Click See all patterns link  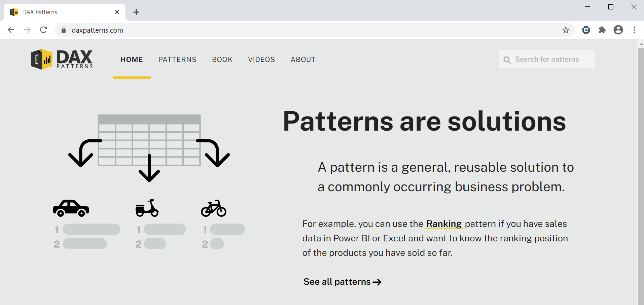tap(342, 282)
